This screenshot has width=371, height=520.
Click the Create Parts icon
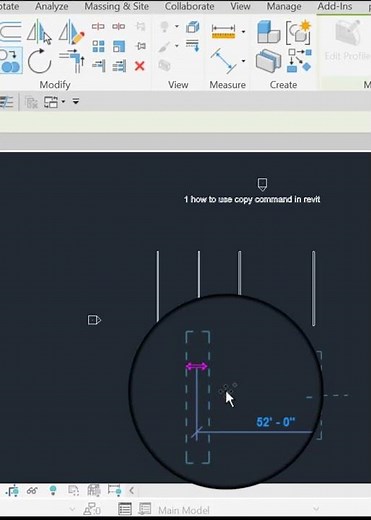pyautogui.click(x=268, y=61)
